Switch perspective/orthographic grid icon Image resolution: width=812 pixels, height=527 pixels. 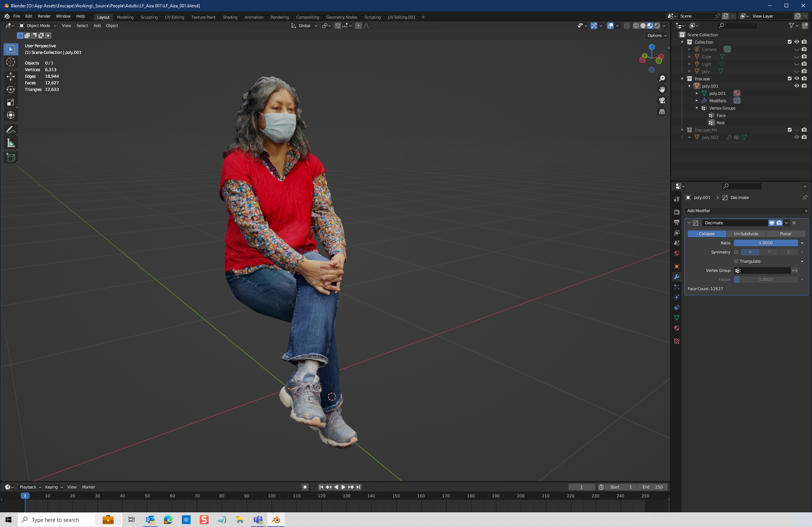662,111
